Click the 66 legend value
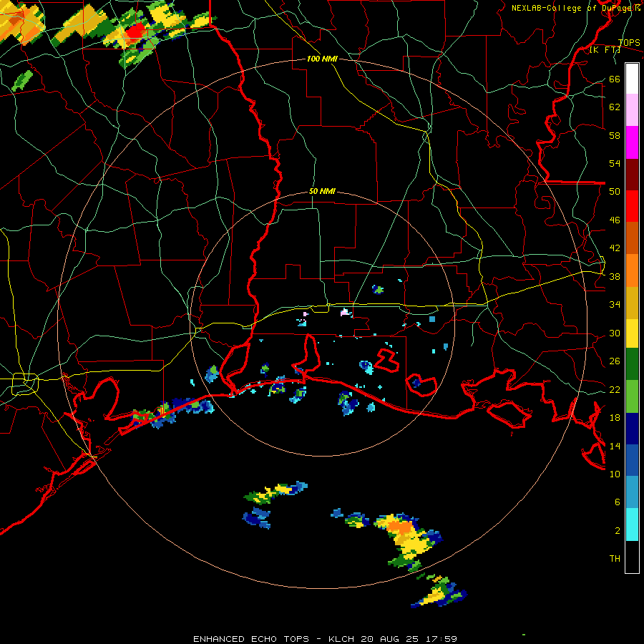This screenshot has width=644, height=644. 615,79
